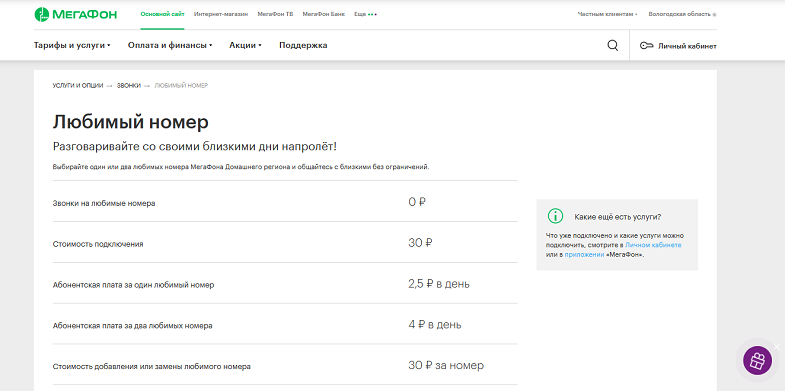
Task: Click the Разговаривайте со своими близкими subtitle
Action: click(195, 147)
